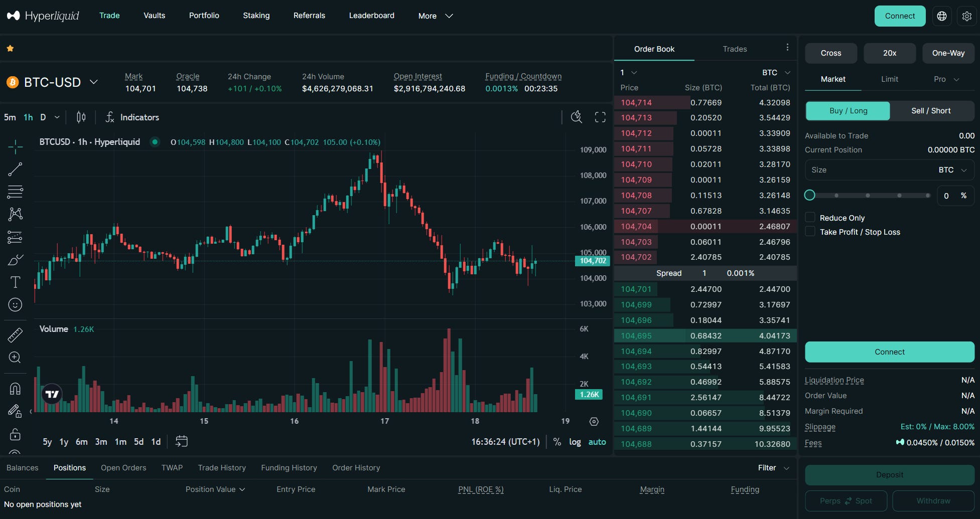Open the settings gear
980x519 pixels.
[x=966, y=16]
